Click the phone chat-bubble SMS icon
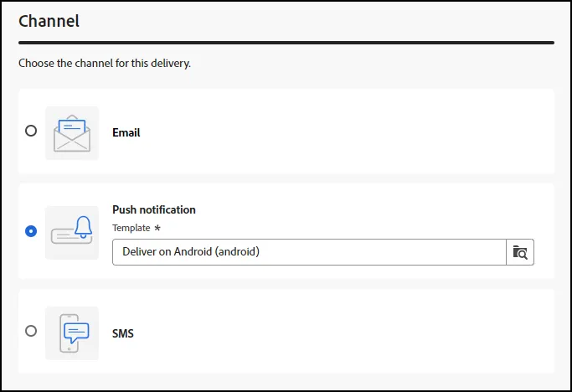 [72, 333]
